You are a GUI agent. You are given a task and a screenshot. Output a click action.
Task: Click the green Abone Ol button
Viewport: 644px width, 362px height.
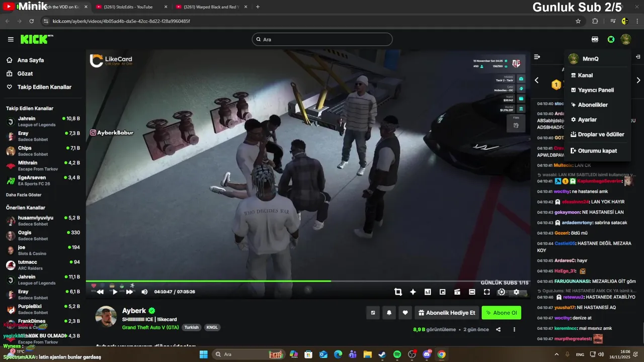(501, 313)
